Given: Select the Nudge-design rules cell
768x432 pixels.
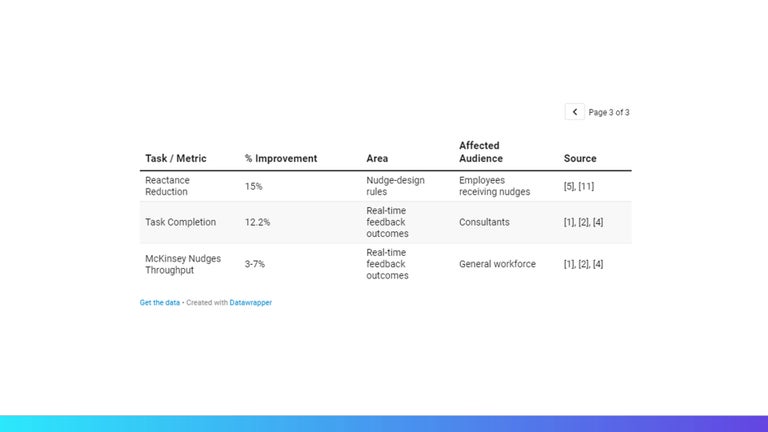Looking at the screenshot, I should pyautogui.click(x=395, y=186).
